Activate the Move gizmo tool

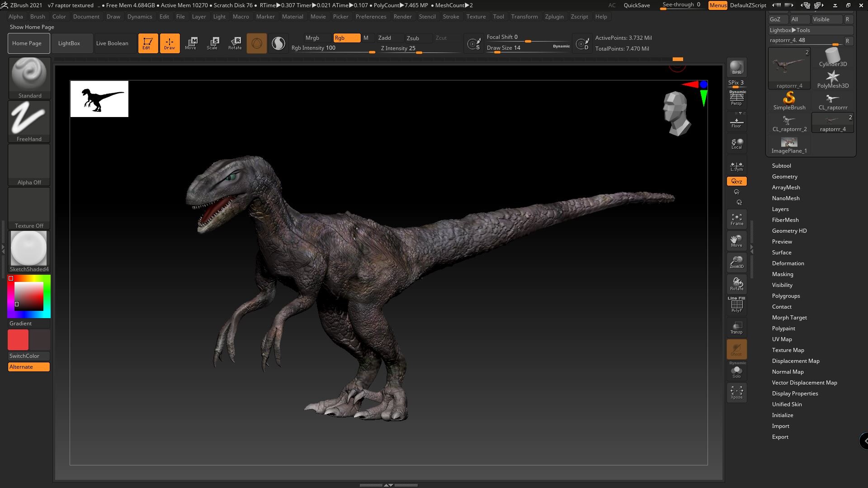(192, 43)
